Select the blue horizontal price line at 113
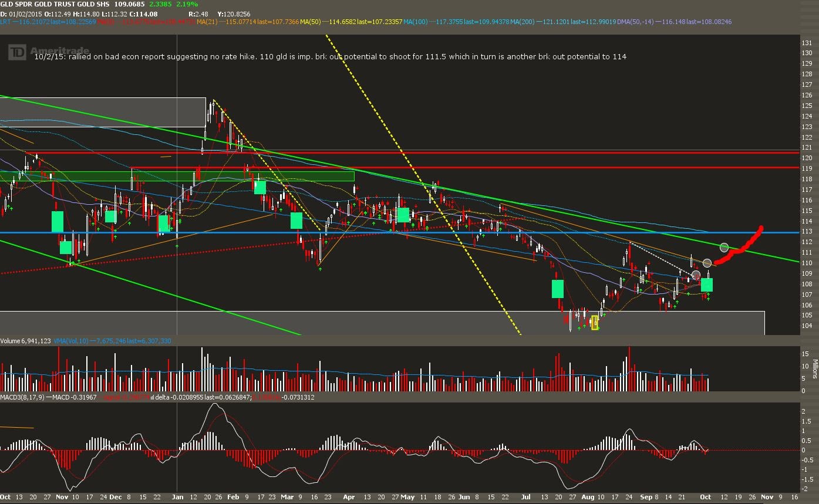Viewport: 819px width, 504px height. pos(399,232)
